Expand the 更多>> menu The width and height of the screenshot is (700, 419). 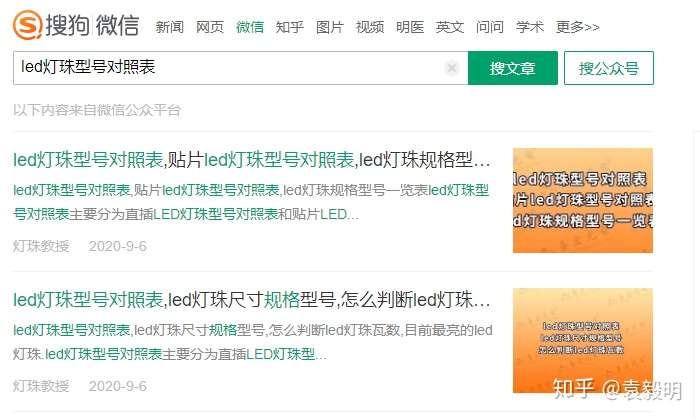coord(578,27)
